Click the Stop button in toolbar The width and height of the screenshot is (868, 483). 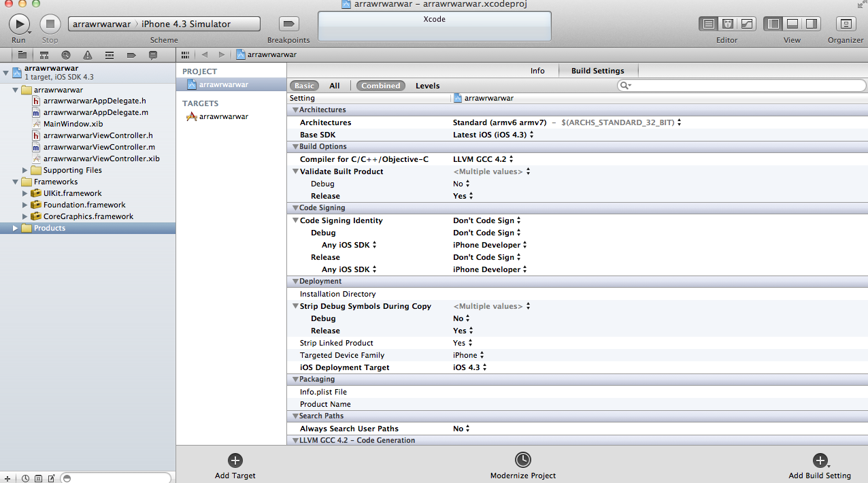pyautogui.click(x=50, y=24)
